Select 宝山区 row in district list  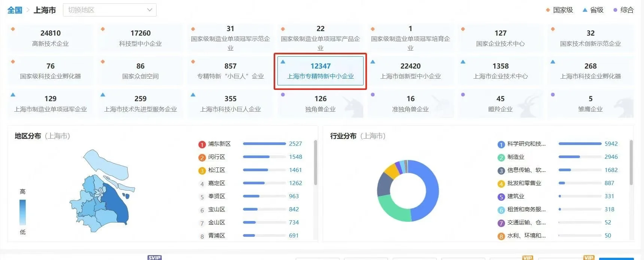250,209
